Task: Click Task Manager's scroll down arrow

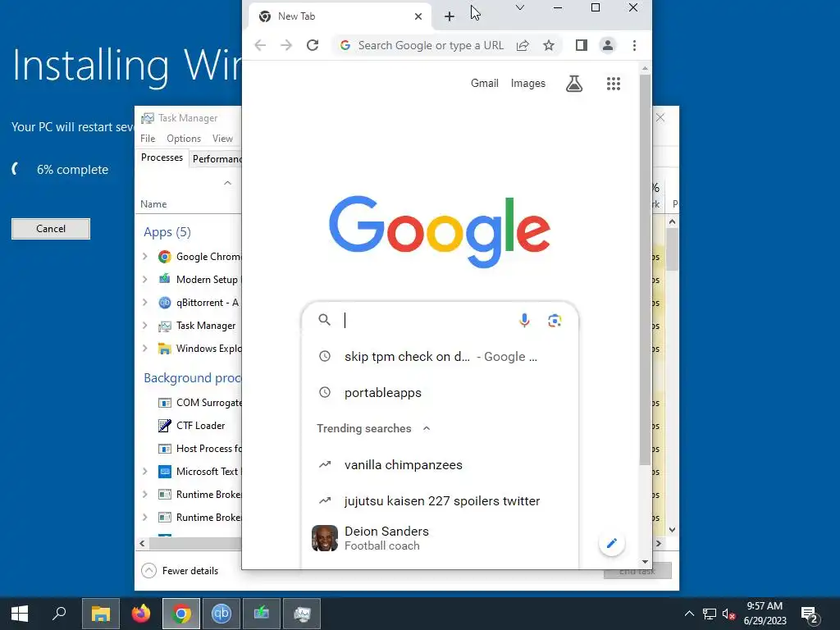Action: pyautogui.click(x=673, y=530)
